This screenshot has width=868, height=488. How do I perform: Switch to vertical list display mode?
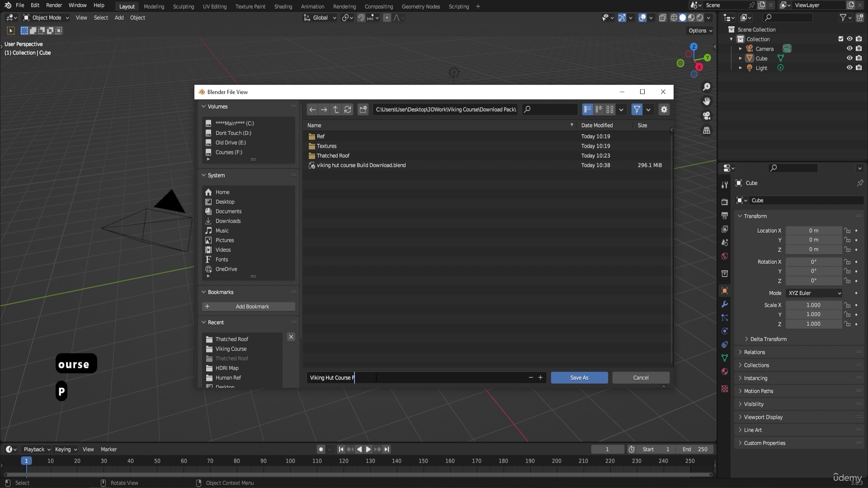[x=588, y=109]
